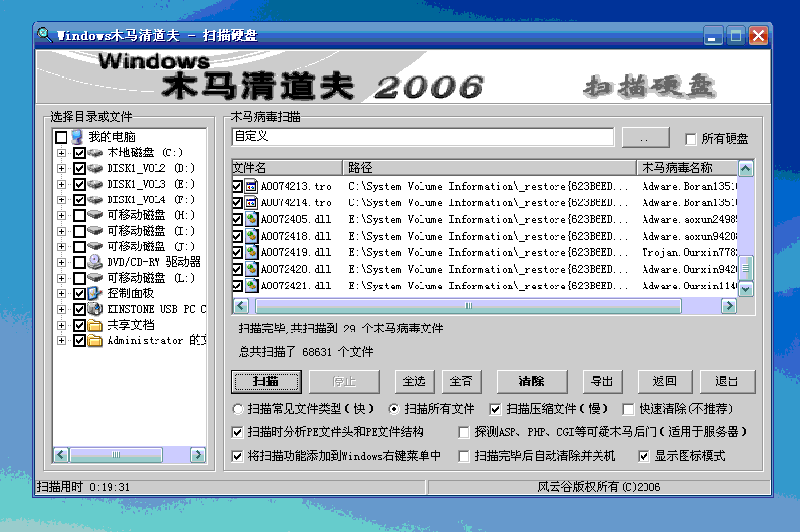Viewport: 800px width, 532px height.
Task: Click file icon of A0074214.tro
Action: coord(251,202)
